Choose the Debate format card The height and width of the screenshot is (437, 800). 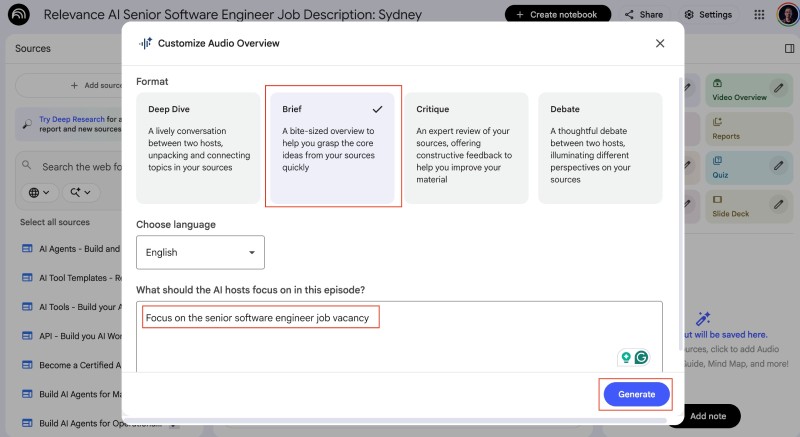(600, 147)
